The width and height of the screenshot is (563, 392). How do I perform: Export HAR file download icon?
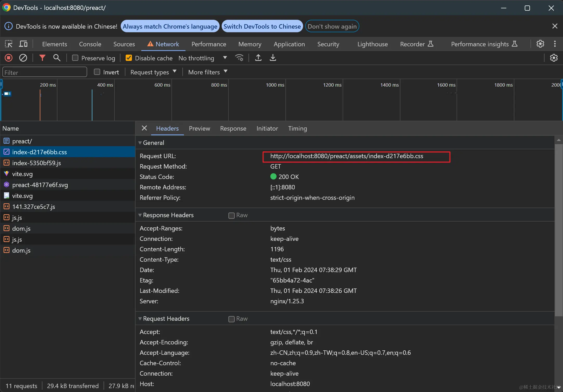pos(273,58)
